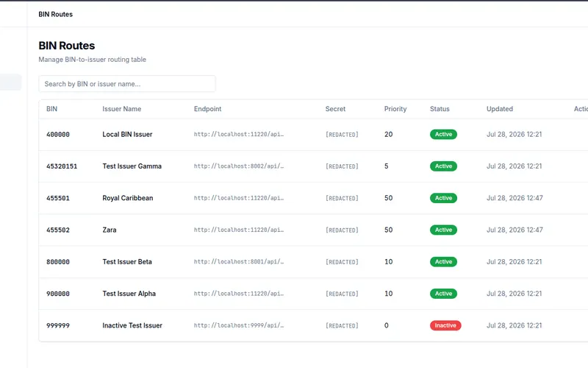Select the localhost:8001 endpoint of Test Issuer Beta
The height and width of the screenshot is (368, 588).
pyautogui.click(x=239, y=262)
